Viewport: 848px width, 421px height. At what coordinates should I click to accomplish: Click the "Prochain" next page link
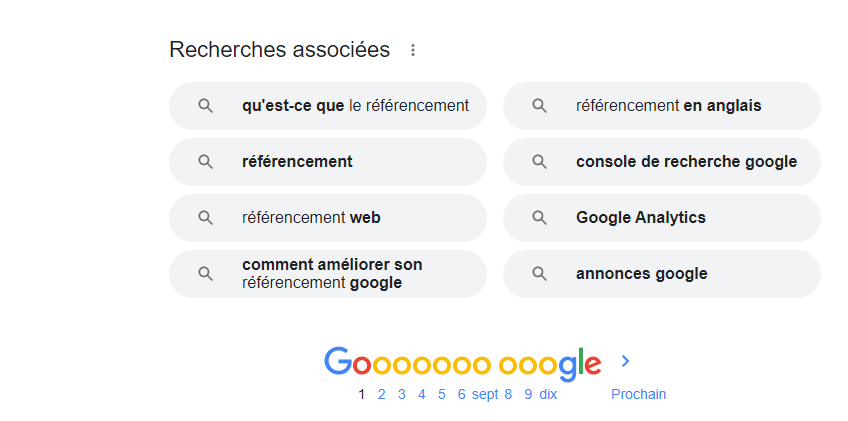pos(638,394)
